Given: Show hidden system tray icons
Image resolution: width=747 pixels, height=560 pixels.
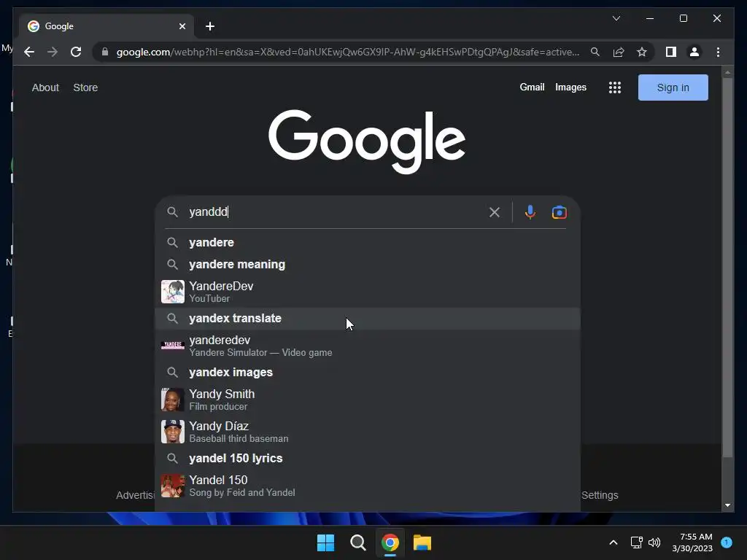Looking at the screenshot, I should (x=613, y=542).
